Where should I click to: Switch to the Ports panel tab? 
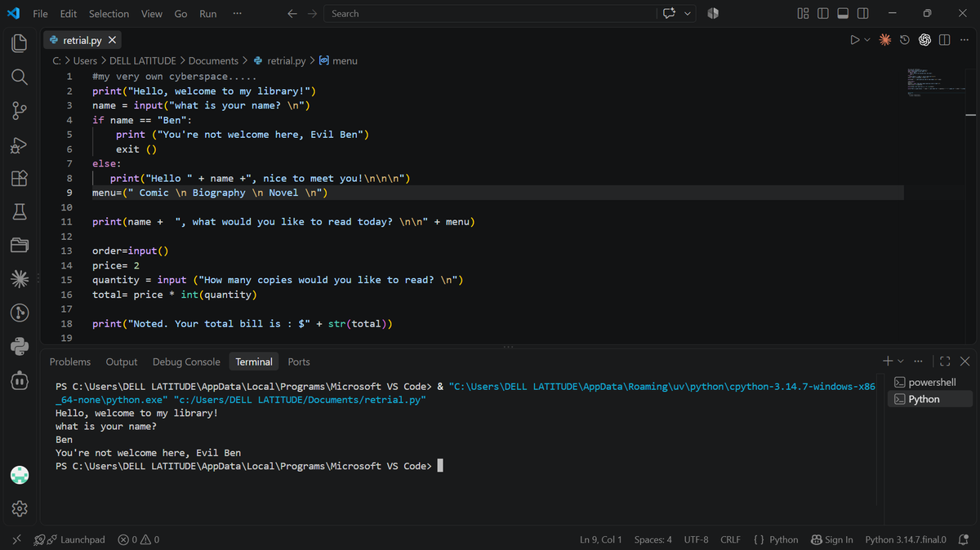(x=299, y=361)
